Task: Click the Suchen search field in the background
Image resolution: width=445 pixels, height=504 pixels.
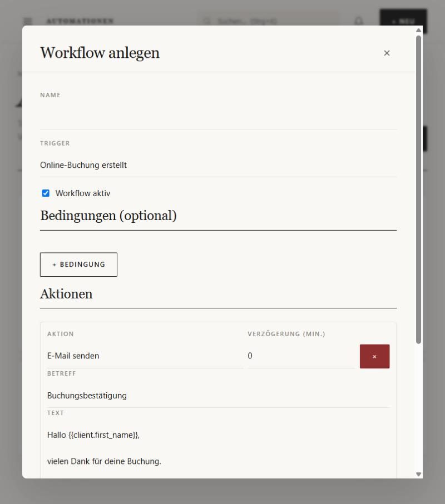Action: [269, 21]
